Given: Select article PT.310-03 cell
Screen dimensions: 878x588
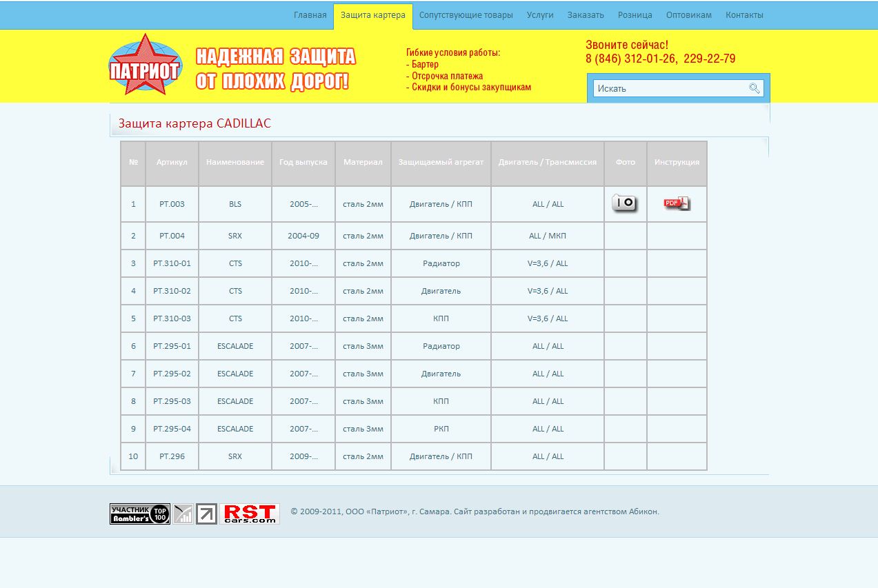Looking at the screenshot, I should click(172, 318).
